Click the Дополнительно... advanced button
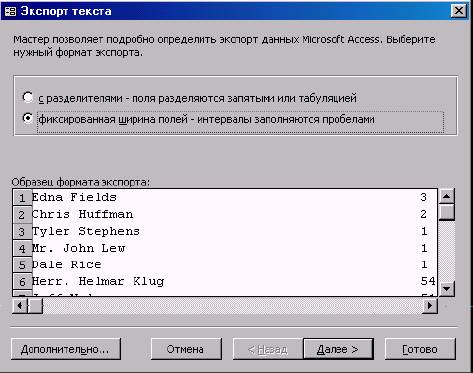 pyautogui.click(x=66, y=349)
